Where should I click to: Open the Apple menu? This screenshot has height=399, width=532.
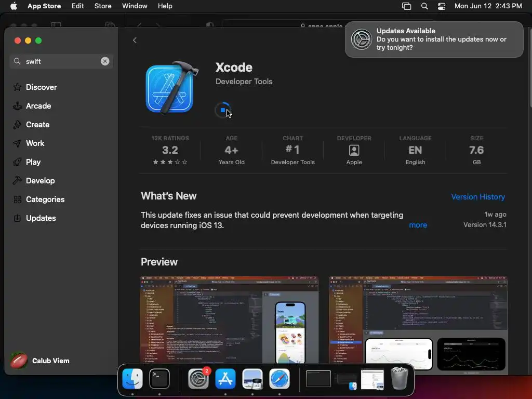coord(14,6)
